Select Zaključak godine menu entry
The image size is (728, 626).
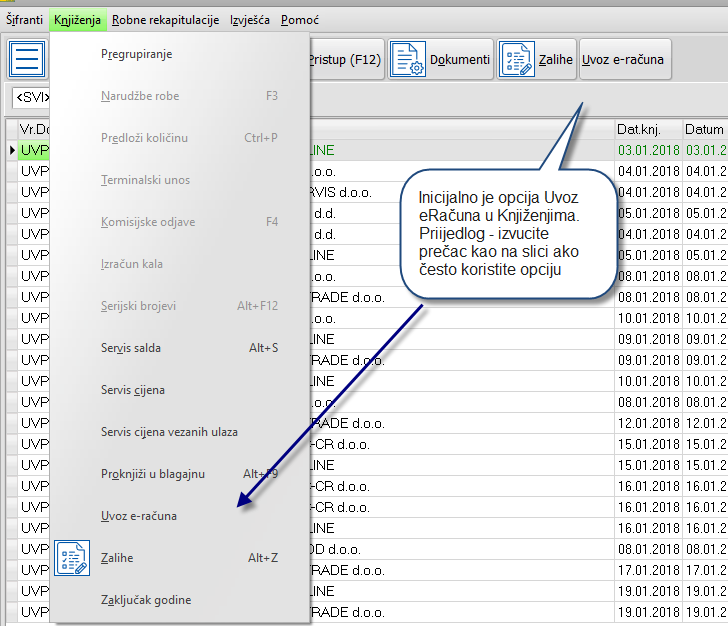pyautogui.click(x=146, y=600)
